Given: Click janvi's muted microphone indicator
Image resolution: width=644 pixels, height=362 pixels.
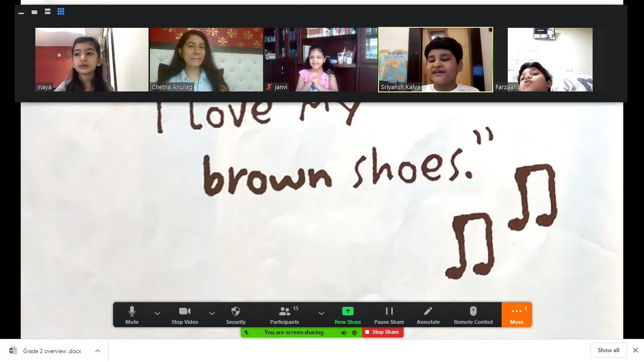Looking at the screenshot, I should [269, 87].
